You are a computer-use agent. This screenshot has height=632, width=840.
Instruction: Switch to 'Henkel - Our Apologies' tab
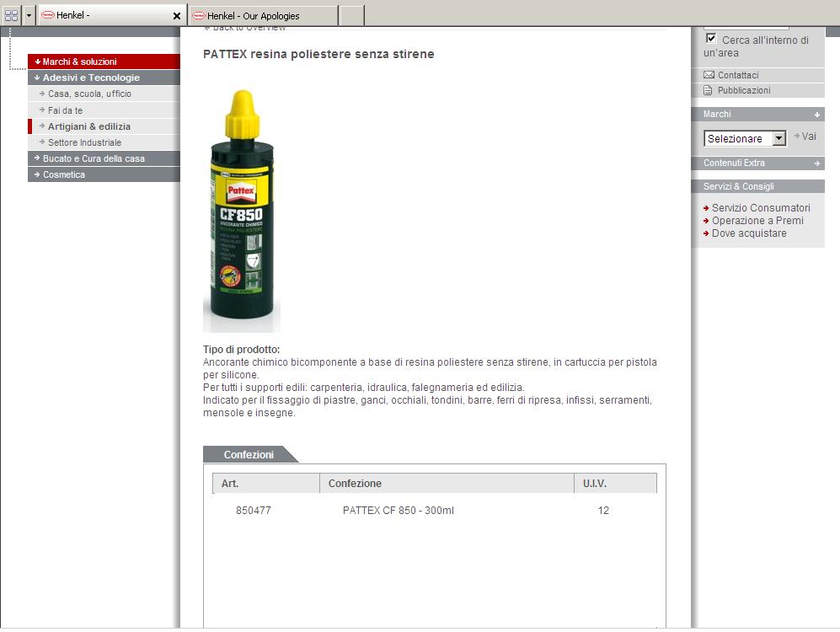pos(264,15)
